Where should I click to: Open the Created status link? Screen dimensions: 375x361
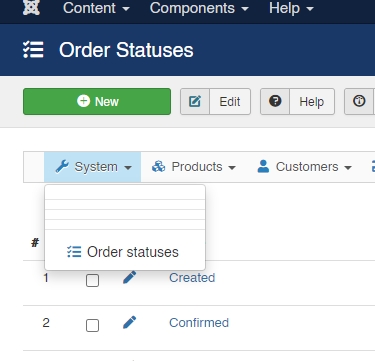192,278
